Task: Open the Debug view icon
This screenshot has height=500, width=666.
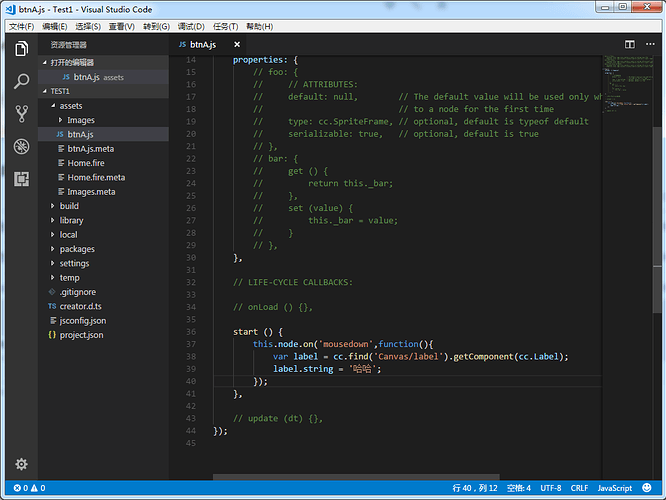Action: 21,147
